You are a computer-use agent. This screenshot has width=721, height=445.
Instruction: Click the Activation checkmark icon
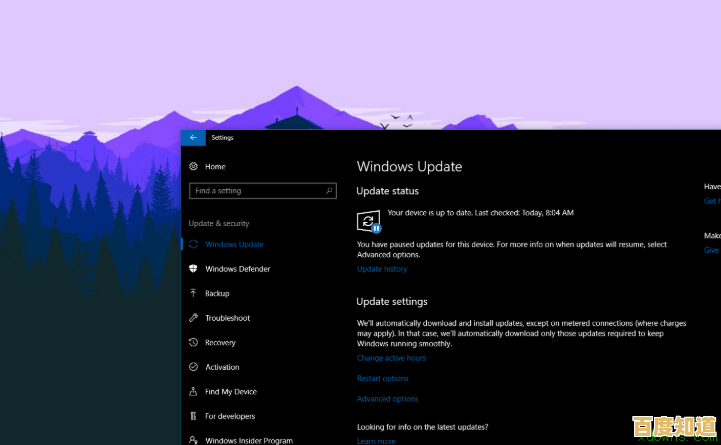point(194,367)
